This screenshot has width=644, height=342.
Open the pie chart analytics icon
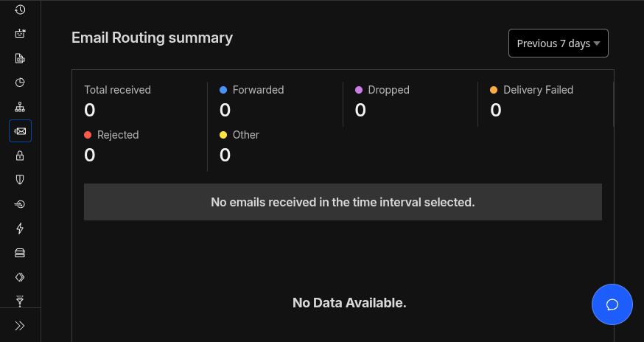(x=20, y=83)
